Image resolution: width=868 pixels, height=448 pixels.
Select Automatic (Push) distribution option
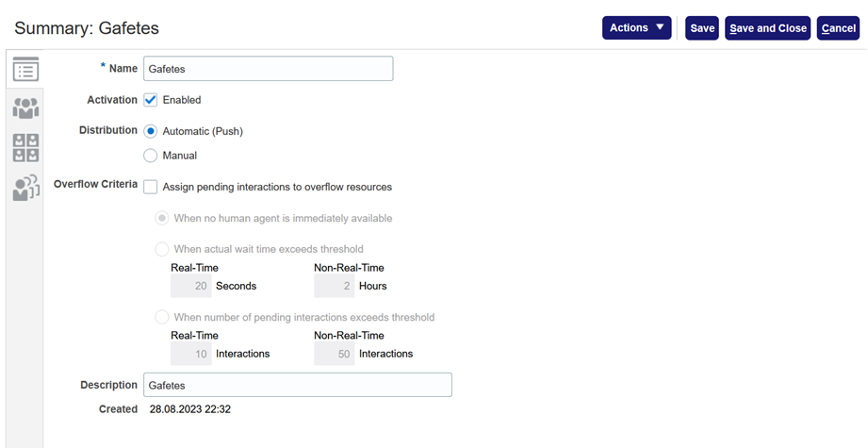[x=150, y=131]
